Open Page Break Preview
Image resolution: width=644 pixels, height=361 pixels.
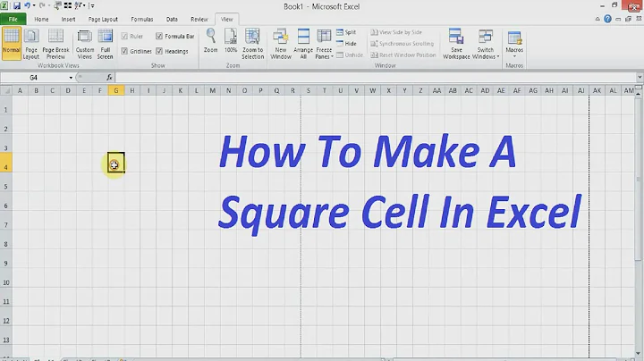point(55,44)
